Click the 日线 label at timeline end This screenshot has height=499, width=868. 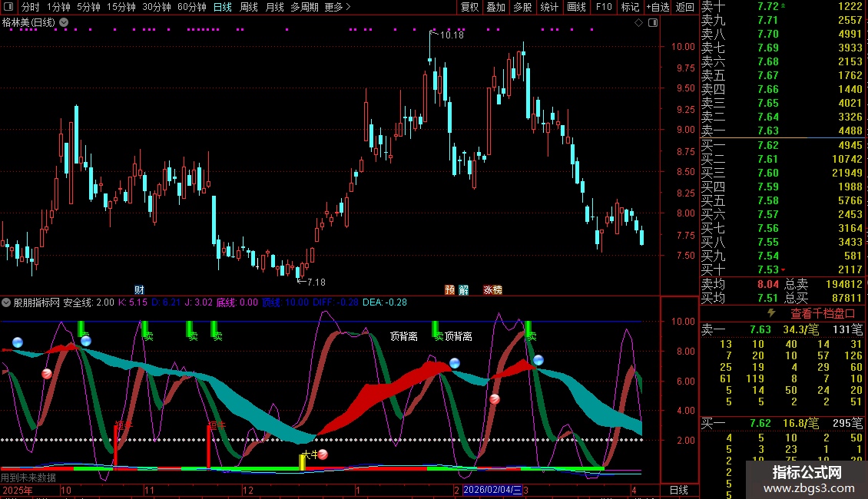(x=679, y=490)
